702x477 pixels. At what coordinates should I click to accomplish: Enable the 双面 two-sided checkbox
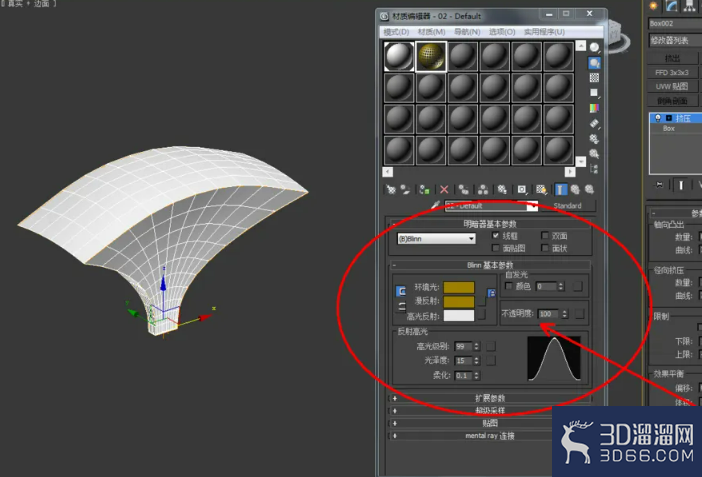(x=545, y=235)
